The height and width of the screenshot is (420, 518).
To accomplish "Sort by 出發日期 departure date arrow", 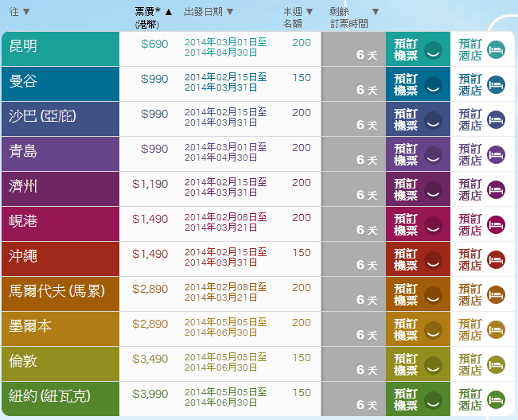I will pos(230,12).
